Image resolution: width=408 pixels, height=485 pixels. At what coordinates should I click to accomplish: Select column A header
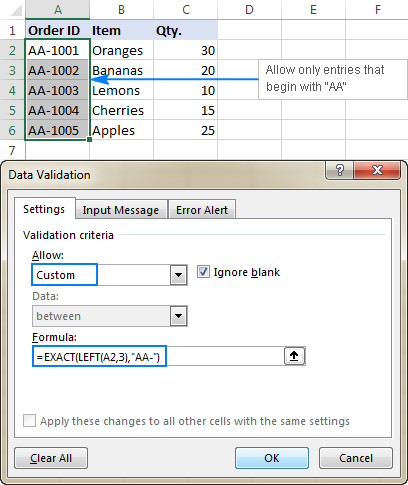(x=58, y=10)
